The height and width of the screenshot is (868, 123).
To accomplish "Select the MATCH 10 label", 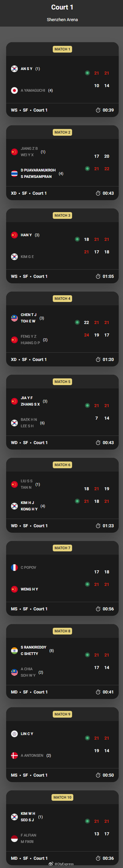I will [x=63, y=797].
